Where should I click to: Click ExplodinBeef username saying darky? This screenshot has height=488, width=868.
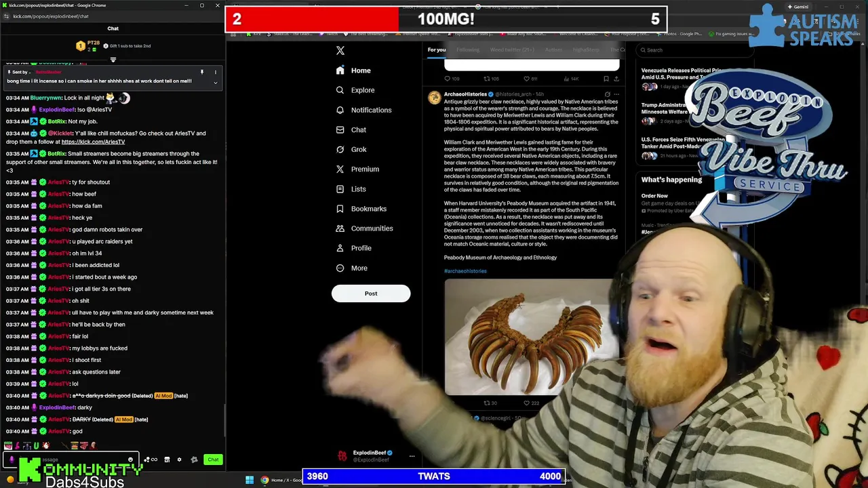[57, 407]
